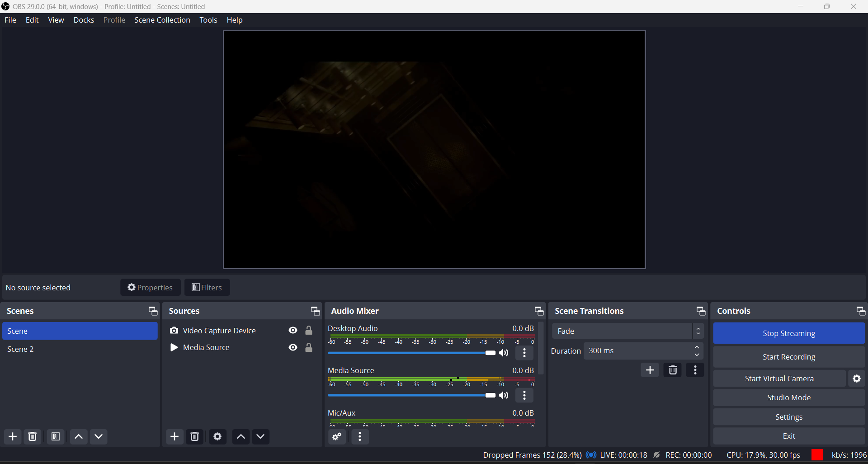Lock the Media Source item
The width and height of the screenshot is (868, 464).
(x=309, y=347)
